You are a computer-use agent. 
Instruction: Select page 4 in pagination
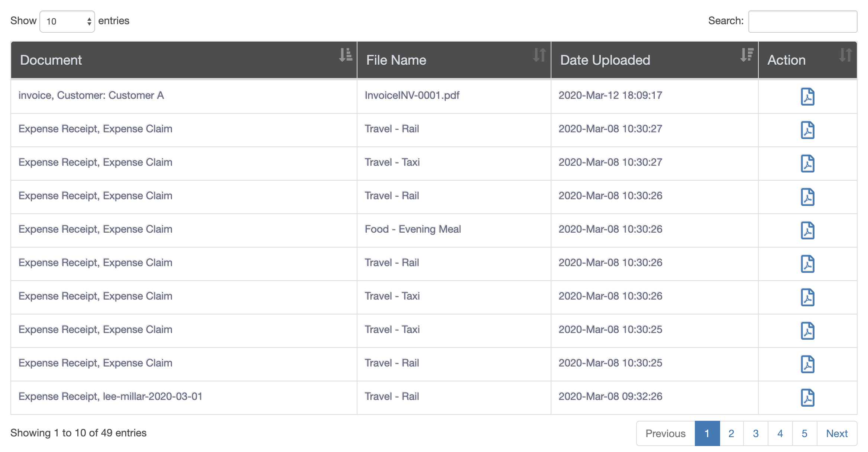point(780,433)
